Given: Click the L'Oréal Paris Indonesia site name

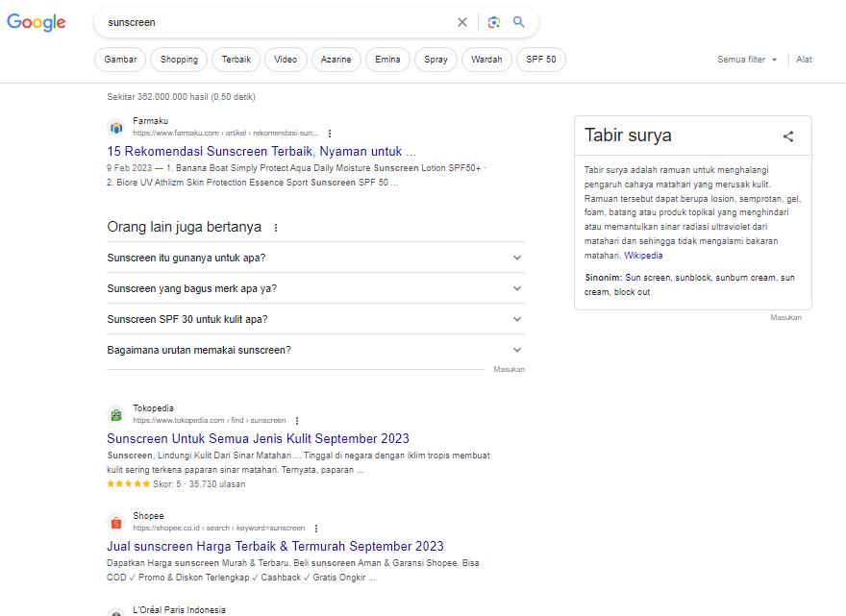Looking at the screenshot, I should click(x=179, y=610).
